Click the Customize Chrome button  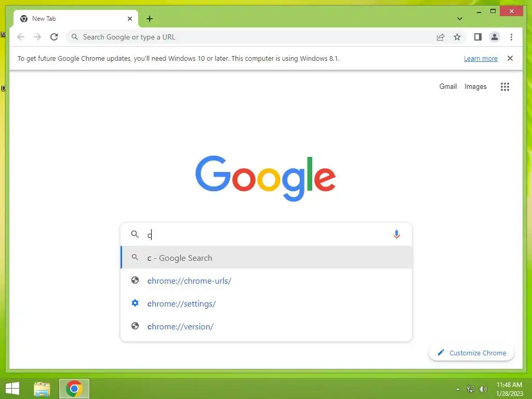coord(471,353)
